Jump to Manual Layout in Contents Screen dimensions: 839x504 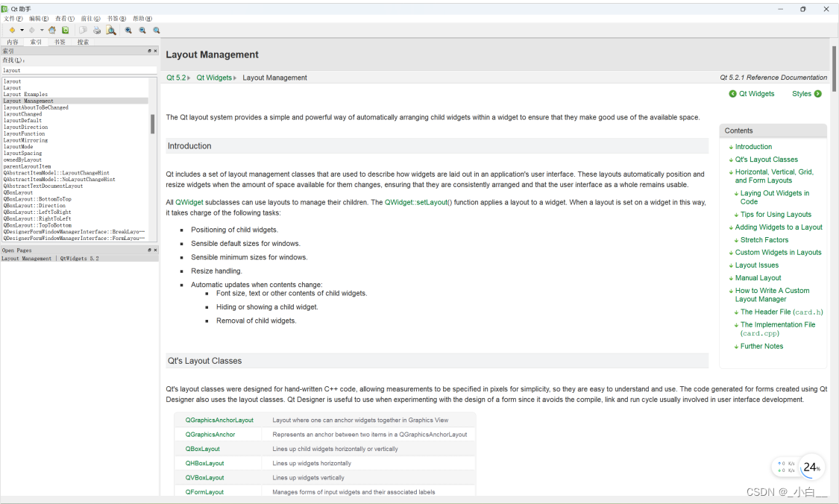click(758, 278)
